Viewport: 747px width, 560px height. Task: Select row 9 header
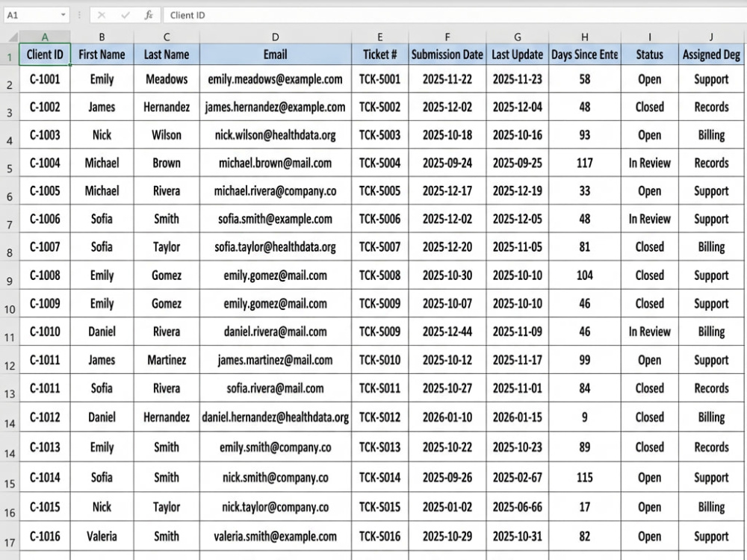[x=10, y=276]
